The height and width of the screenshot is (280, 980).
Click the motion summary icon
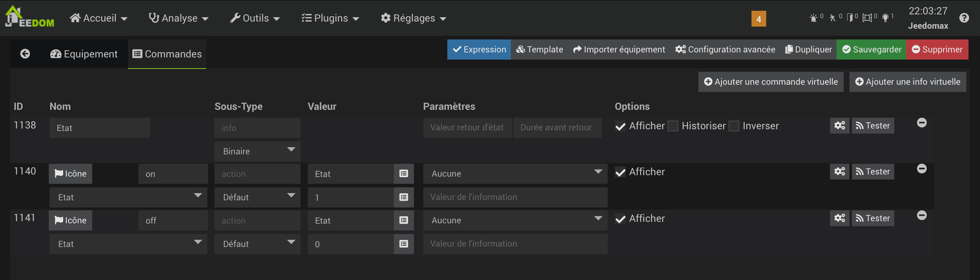(x=833, y=18)
